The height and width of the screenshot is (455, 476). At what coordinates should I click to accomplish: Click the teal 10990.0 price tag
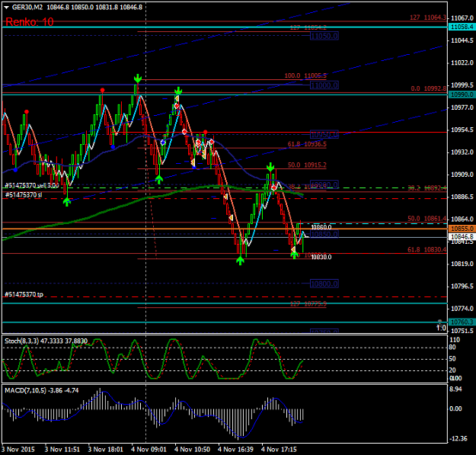(462, 95)
